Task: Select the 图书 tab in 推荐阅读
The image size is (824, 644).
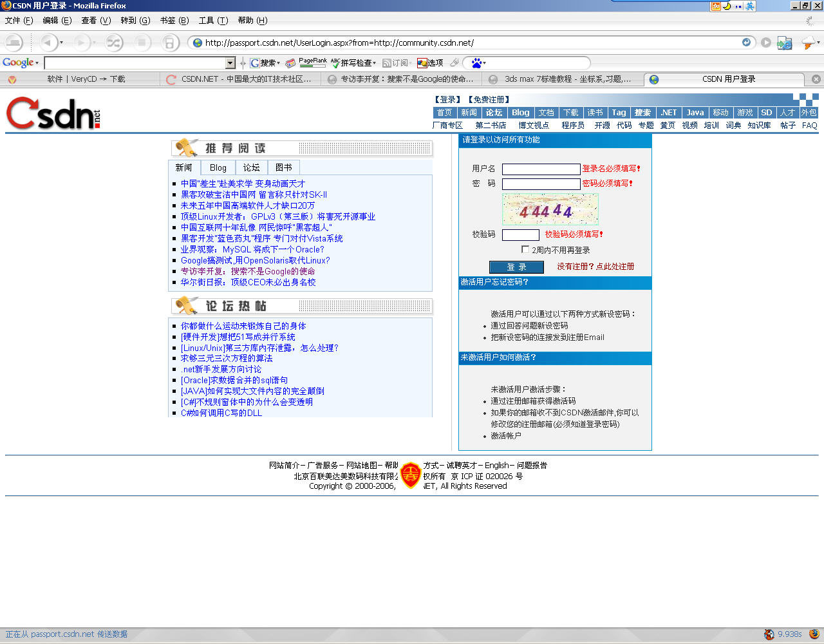Action: (284, 167)
